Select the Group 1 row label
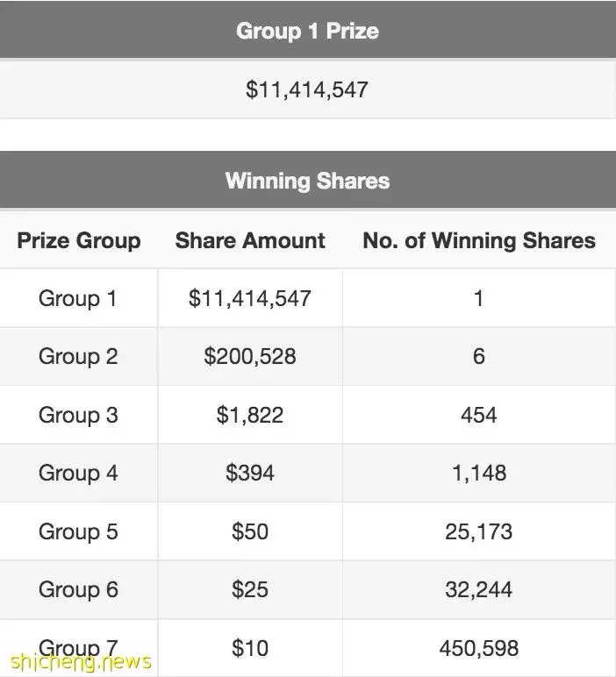The height and width of the screenshot is (677, 616). pyautogui.click(x=78, y=298)
